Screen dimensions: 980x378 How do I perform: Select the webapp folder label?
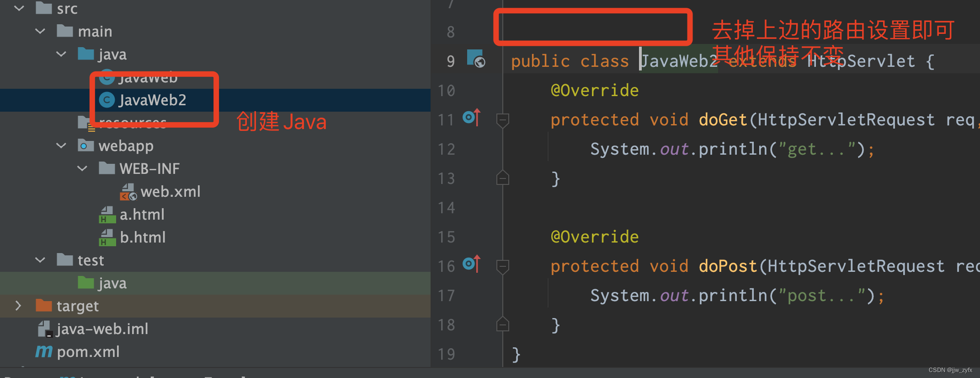[126, 146]
